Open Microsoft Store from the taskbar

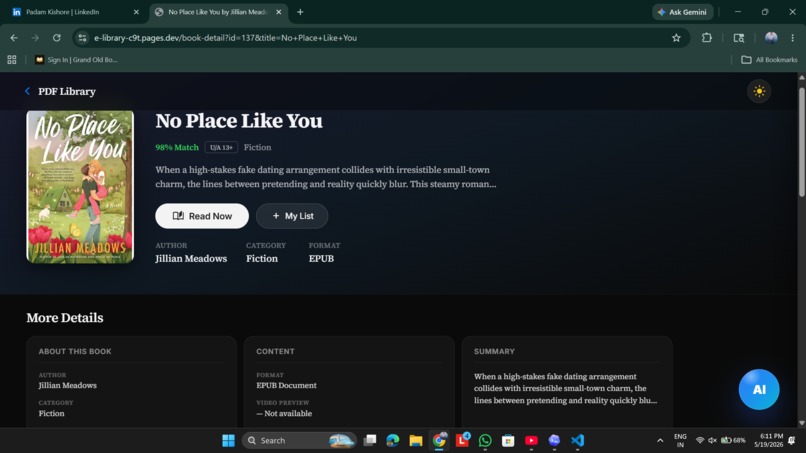[x=508, y=441]
